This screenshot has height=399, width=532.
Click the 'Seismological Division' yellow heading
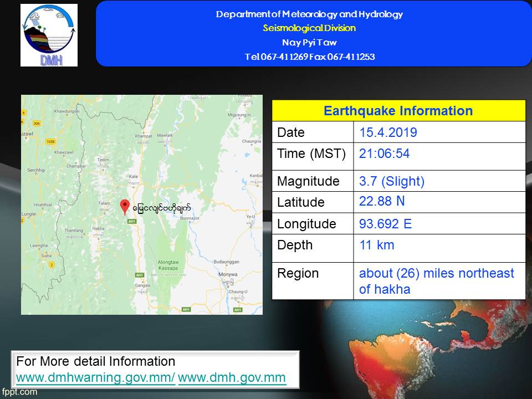tap(309, 28)
